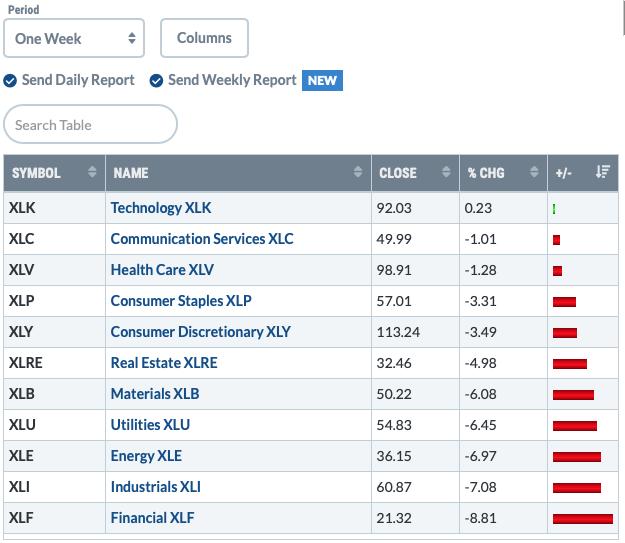
Task: Open the Consumer Discretionary XLY link
Action: [x=200, y=332]
